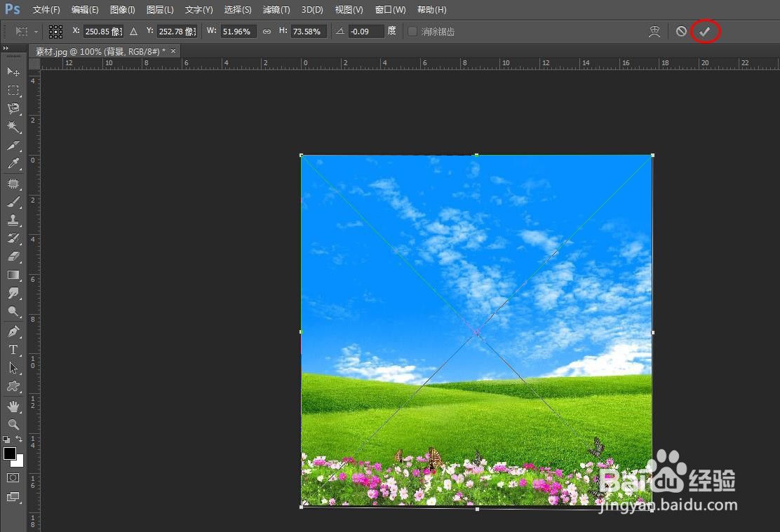Select the Lasso tool
780x532 pixels.
(13, 109)
